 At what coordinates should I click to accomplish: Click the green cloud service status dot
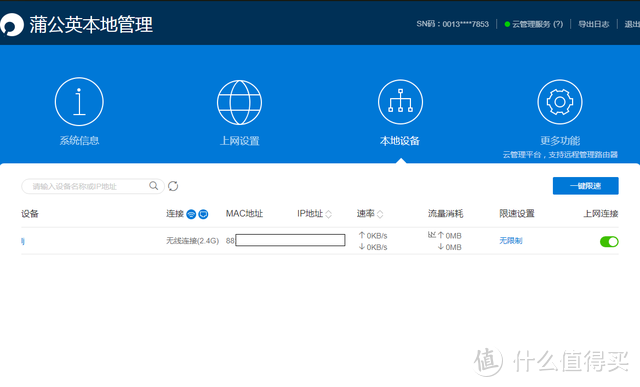tap(507, 24)
